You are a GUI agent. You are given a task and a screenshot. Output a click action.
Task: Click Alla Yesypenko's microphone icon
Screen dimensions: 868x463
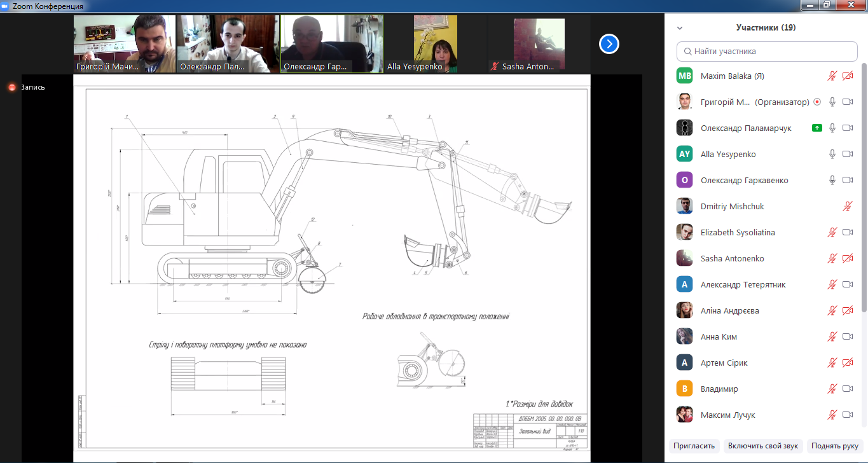click(x=832, y=154)
